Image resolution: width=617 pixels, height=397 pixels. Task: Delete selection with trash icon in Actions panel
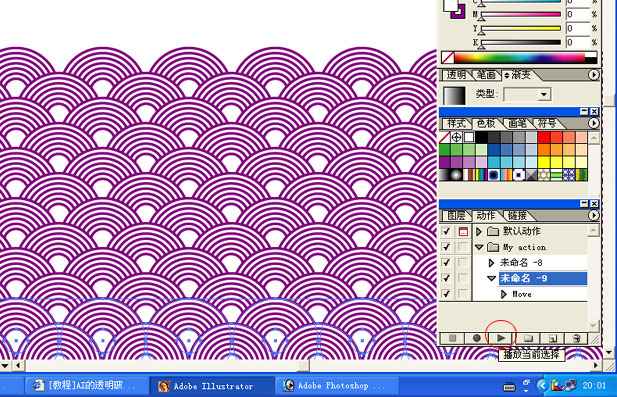pos(576,338)
